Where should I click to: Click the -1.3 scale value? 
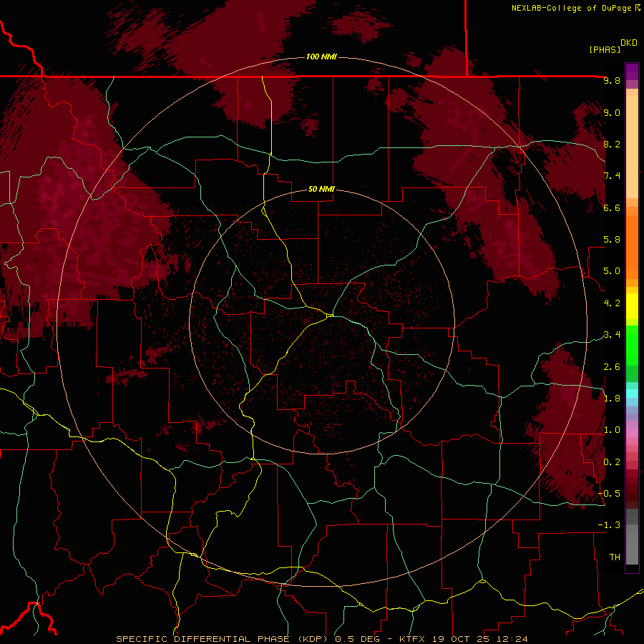tap(609, 525)
